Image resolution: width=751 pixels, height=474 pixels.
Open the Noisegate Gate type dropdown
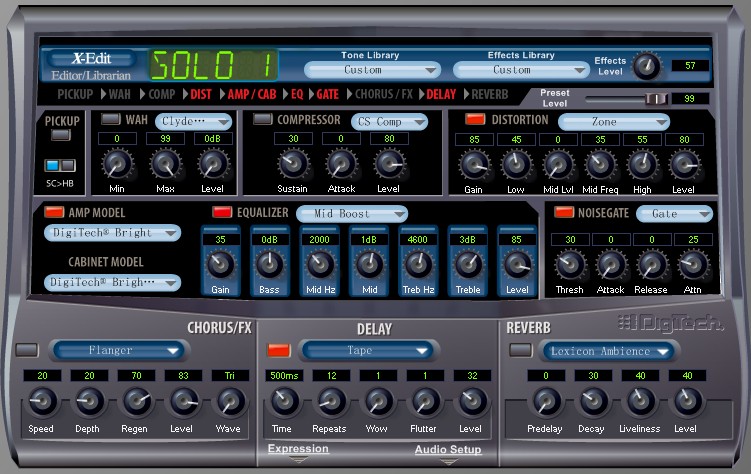click(x=674, y=214)
